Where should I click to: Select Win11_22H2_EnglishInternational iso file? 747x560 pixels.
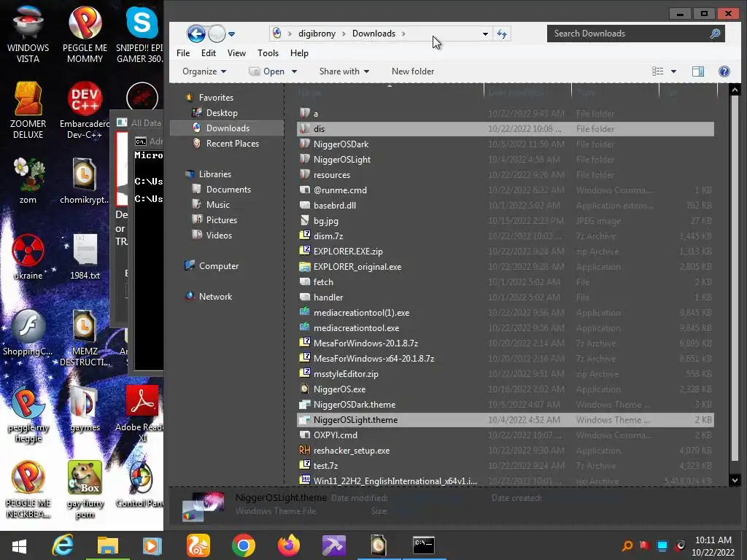pos(505,481)
